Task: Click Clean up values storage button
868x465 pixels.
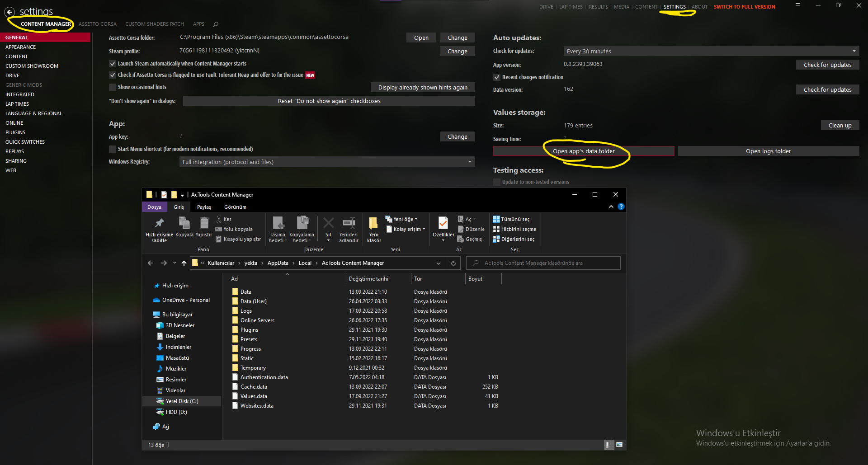Action: point(840,125)
